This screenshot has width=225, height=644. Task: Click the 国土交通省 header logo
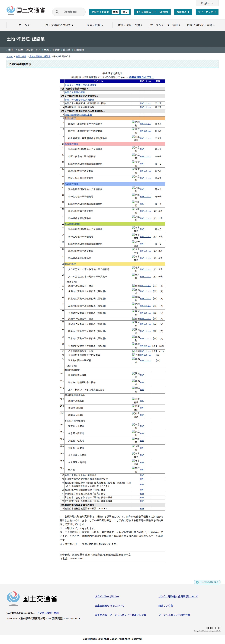pyautogui.click(x=26, y=11)
